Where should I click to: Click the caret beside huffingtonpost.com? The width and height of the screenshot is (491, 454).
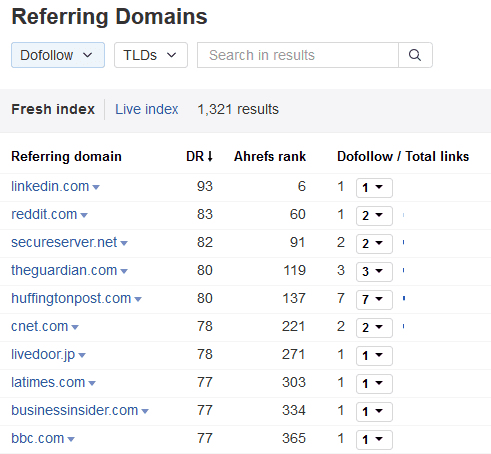(x=138, y=299)
